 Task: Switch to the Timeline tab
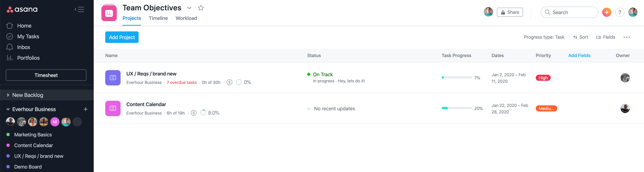click(158, 18)
